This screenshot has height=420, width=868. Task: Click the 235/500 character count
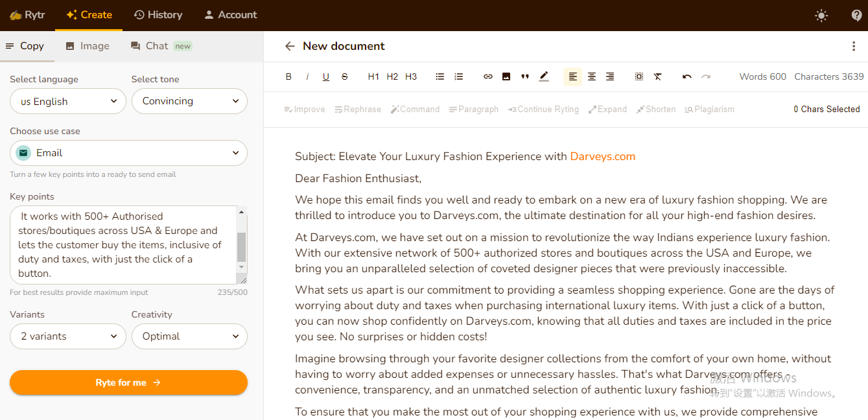[x=232, y=293]
